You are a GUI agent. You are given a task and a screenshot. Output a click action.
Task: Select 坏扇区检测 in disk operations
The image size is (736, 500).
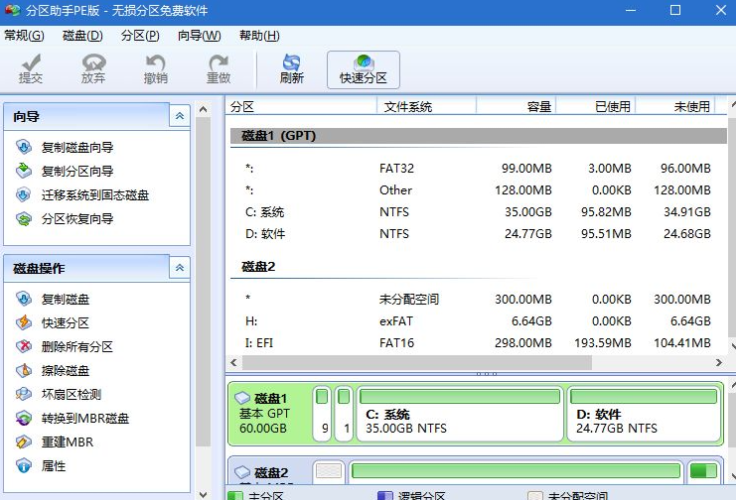(70, 395)
